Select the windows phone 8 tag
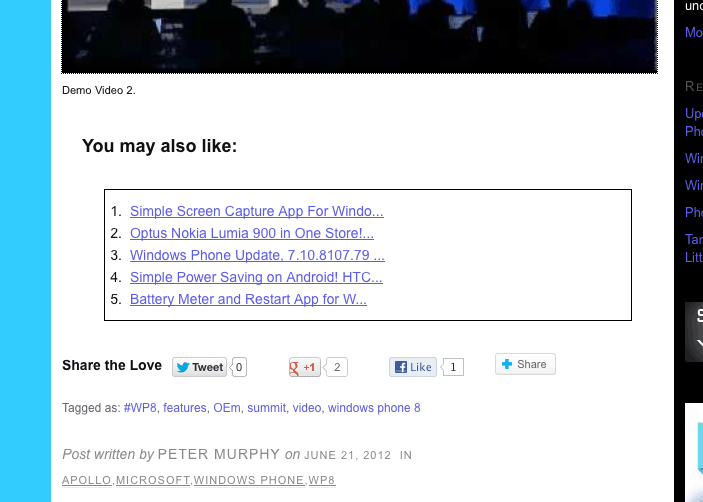The height and width of the screenshot is (502, 703). click(x=374, y=408)
